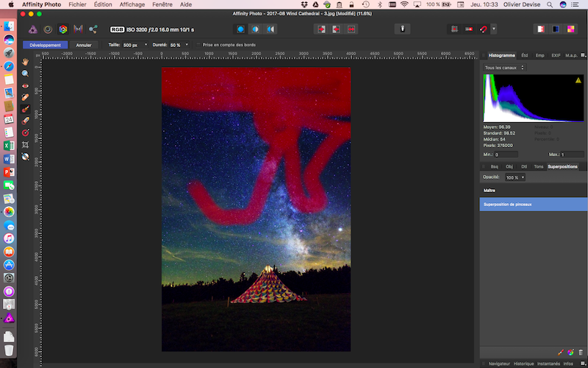Show clipped highlights red arrow icon
588x368 pixels.
321,29
